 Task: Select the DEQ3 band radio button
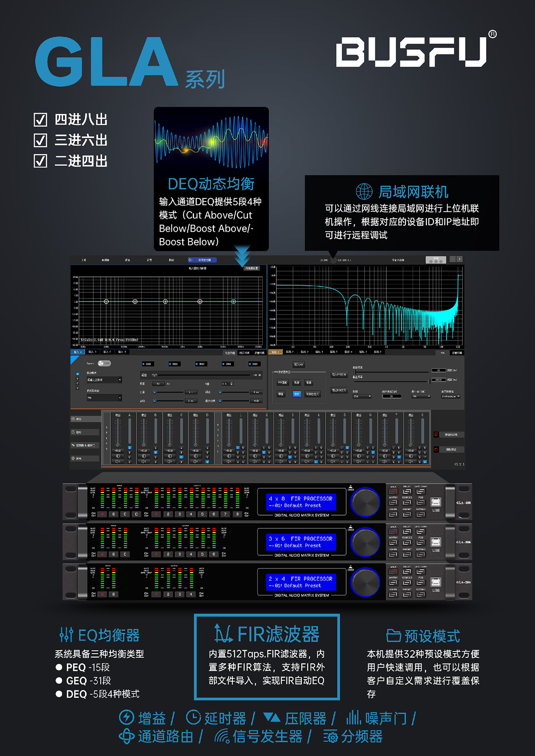[x=197, y=364]
